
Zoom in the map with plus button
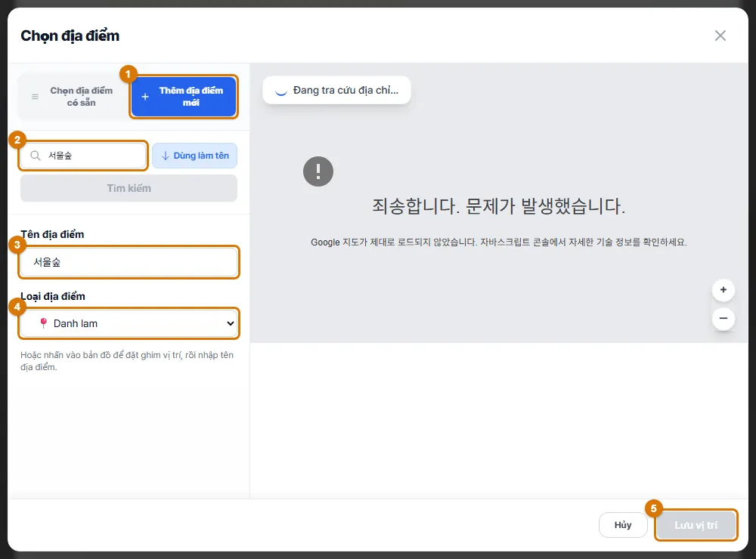pyautogui.click(x=723, y=289)
